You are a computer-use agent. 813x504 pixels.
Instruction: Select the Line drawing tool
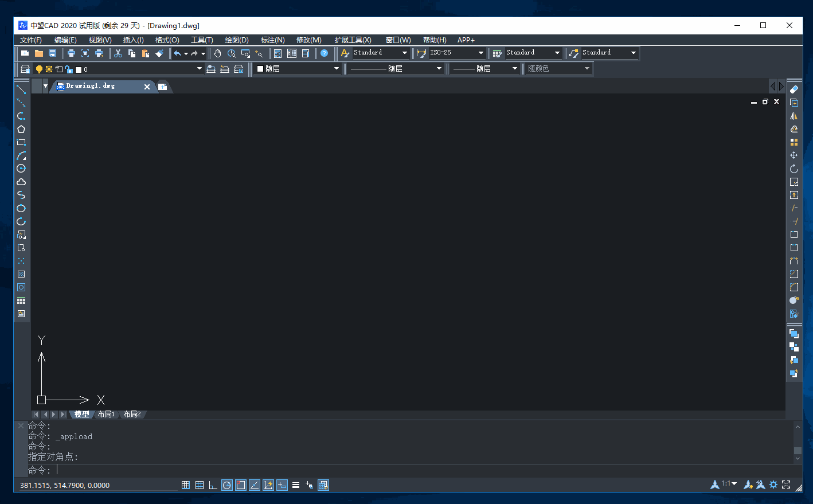(x=21, y=89)
